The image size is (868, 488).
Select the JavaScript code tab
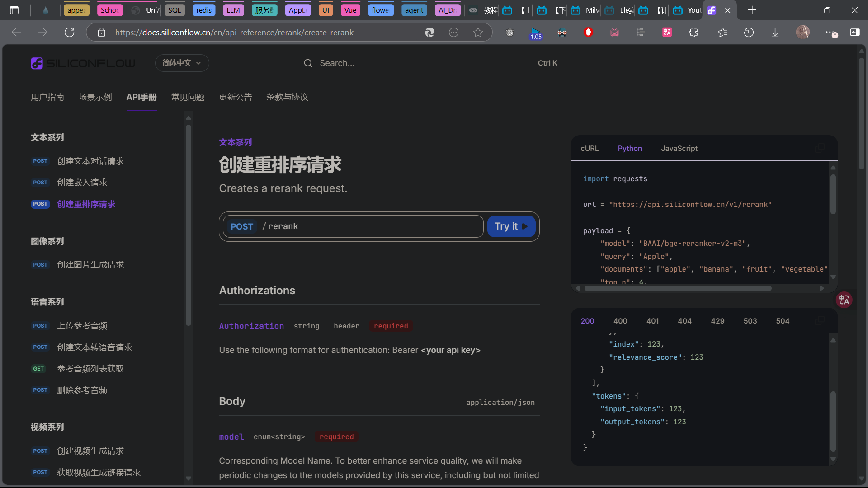point(679,148)
